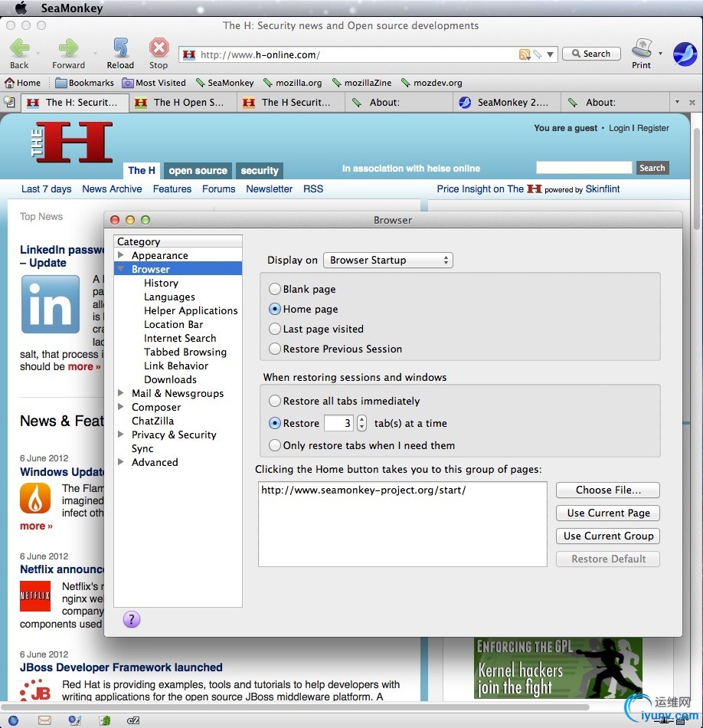The image size is (703, 728).
Task: Expand the Advanced category
Action: point(121,462)
